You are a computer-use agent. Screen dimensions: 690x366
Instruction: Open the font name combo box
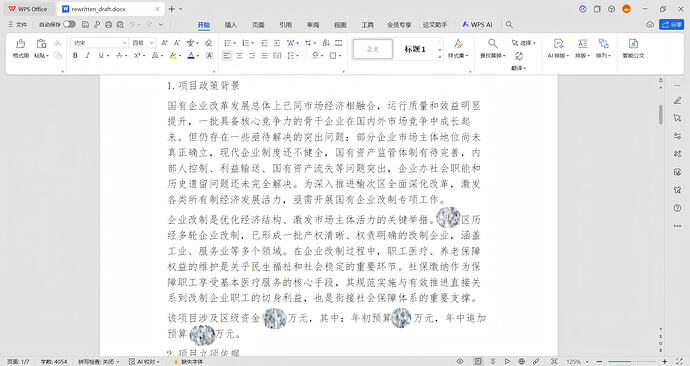pos(99,43)
